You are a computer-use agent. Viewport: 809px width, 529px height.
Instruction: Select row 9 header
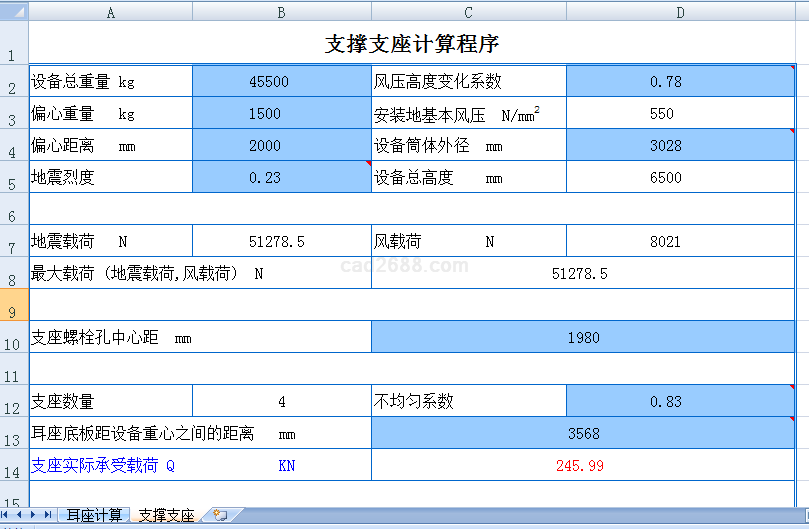tap(14, 305)
